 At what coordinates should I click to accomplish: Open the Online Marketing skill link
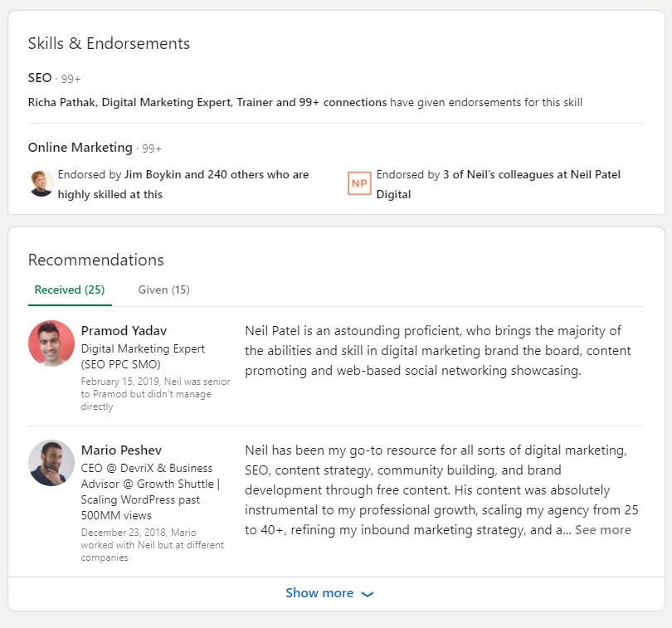click(x=80, y=148)
